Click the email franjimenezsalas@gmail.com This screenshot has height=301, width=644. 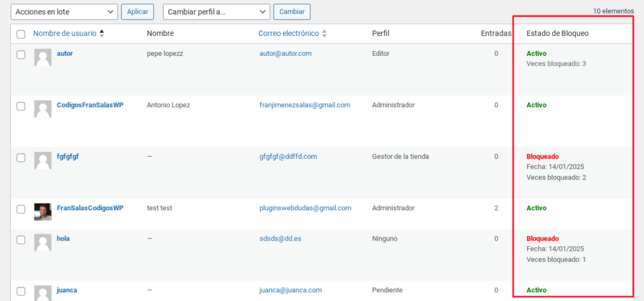305,105
